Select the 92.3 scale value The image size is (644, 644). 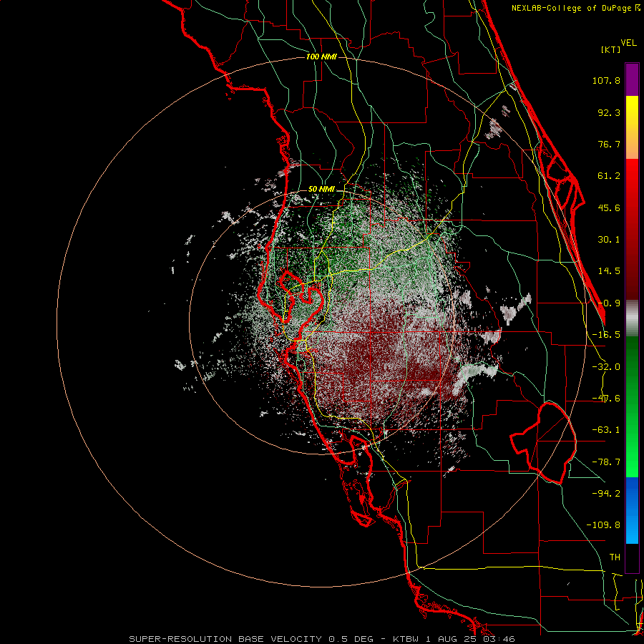click(609, 112)
